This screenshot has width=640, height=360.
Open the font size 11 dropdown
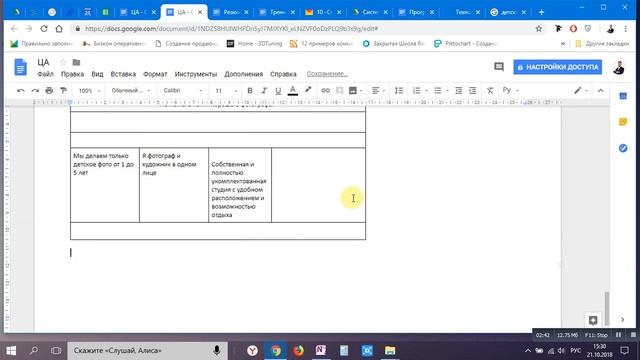225,91
